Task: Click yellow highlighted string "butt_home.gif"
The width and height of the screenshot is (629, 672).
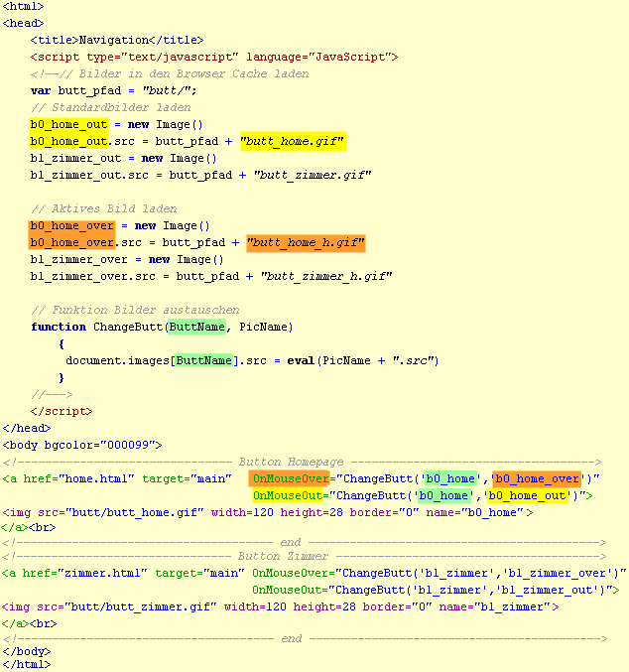Action: click(293, 141)
